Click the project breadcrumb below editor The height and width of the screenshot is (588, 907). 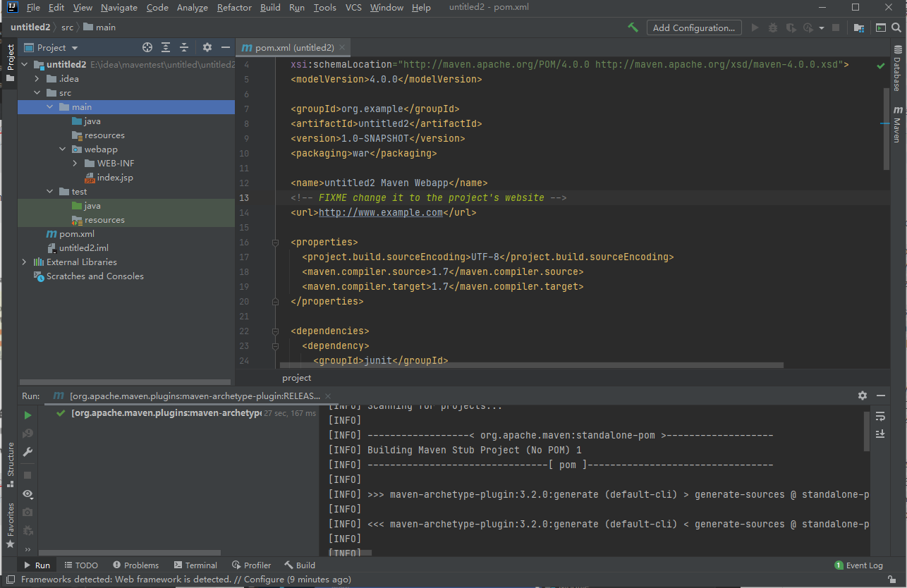297,378
